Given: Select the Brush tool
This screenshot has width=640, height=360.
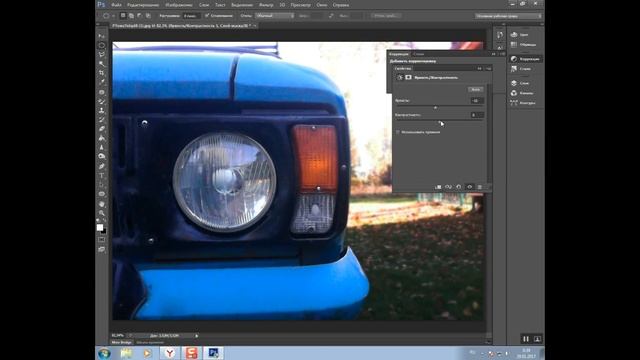Looking at the screenshot, I should pyautogui.click(x=101, y=101).
